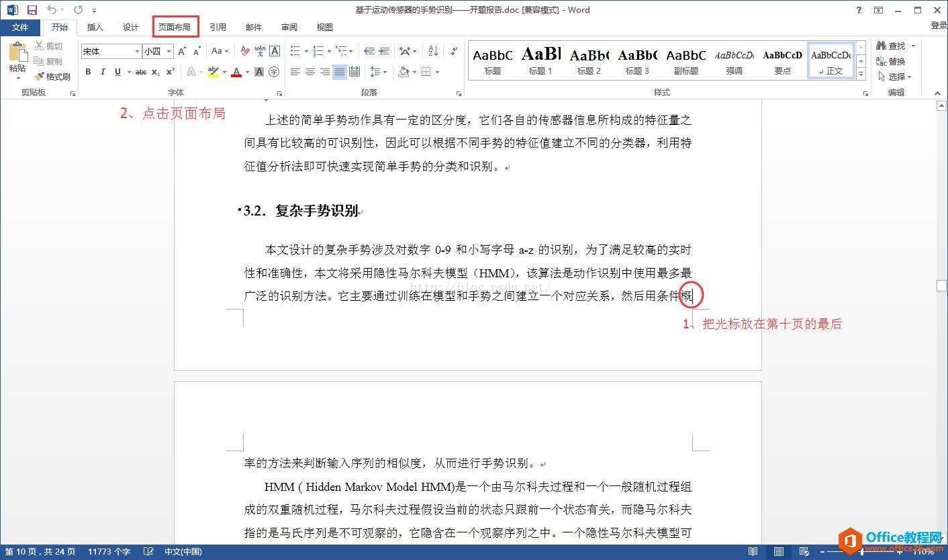Toggle justified alignment
948x560 pixels.
click(x=340, y=72)
